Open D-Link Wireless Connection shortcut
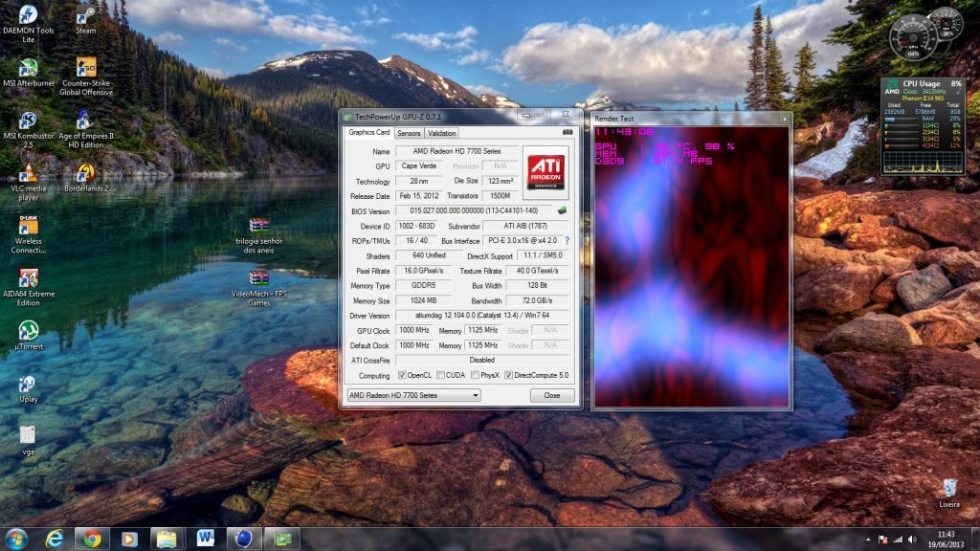This screenshot has width=980, height=551. pos(28,235)
